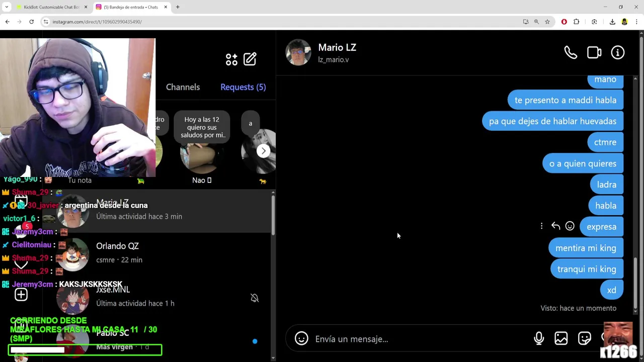The image size is (644, 362).
Task: Open Mario LZ's profile name in header
Action: click(337, 47)
